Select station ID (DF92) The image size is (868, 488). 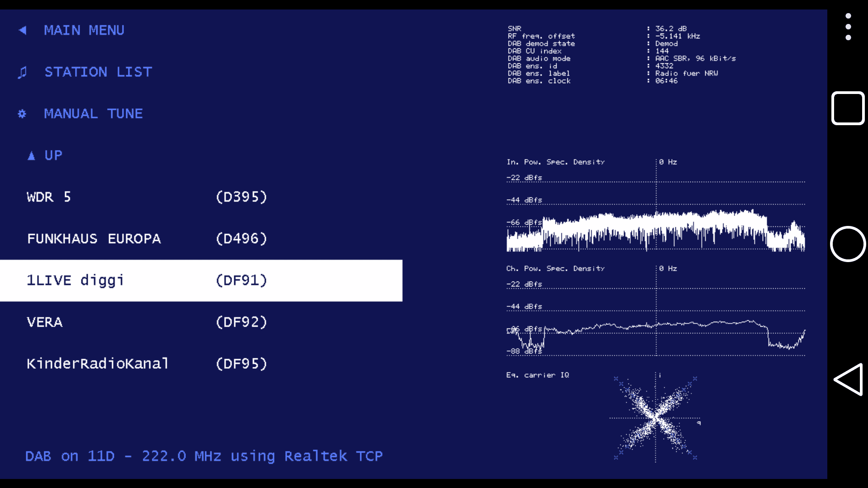[x=241, y=322]
